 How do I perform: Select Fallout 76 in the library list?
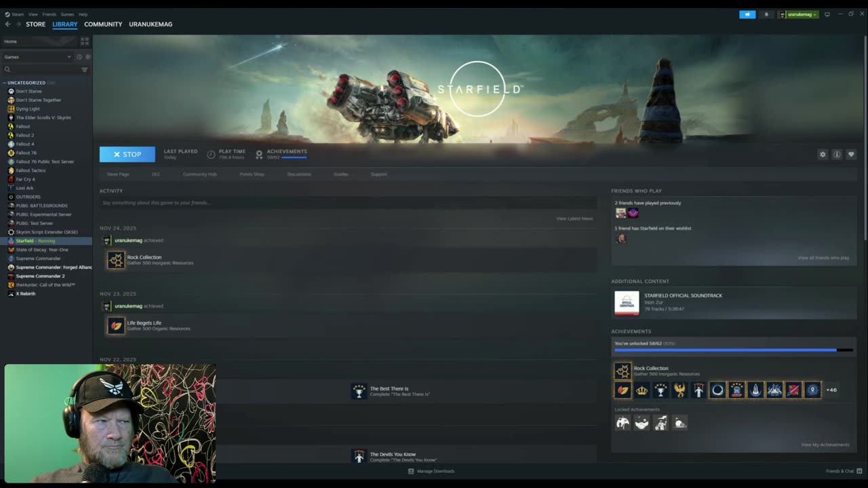tap(26, 152)
